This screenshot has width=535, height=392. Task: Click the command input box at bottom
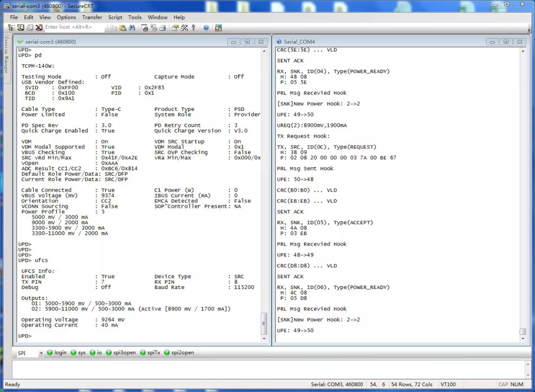coord(267,369)
